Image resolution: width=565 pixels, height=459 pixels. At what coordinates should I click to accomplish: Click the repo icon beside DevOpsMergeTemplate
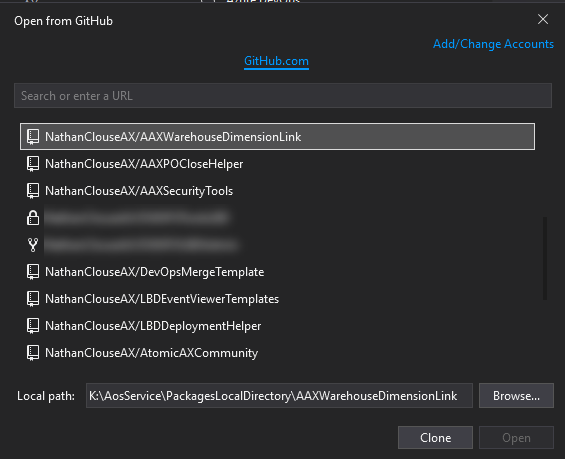coord(33,272)
